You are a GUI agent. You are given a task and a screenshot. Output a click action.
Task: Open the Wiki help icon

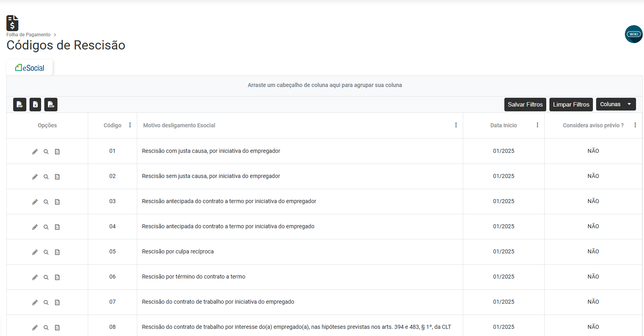tap(633, 34)
